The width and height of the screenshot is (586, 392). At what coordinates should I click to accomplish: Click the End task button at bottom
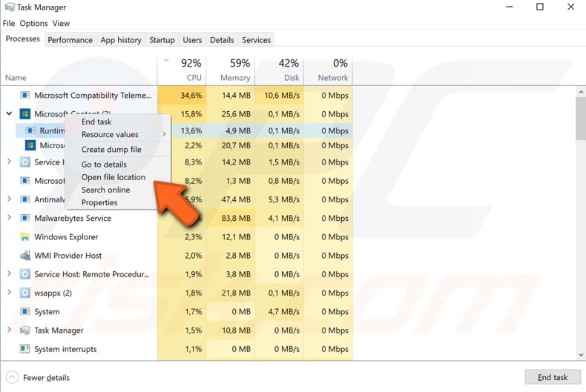(x=553, y=377)
